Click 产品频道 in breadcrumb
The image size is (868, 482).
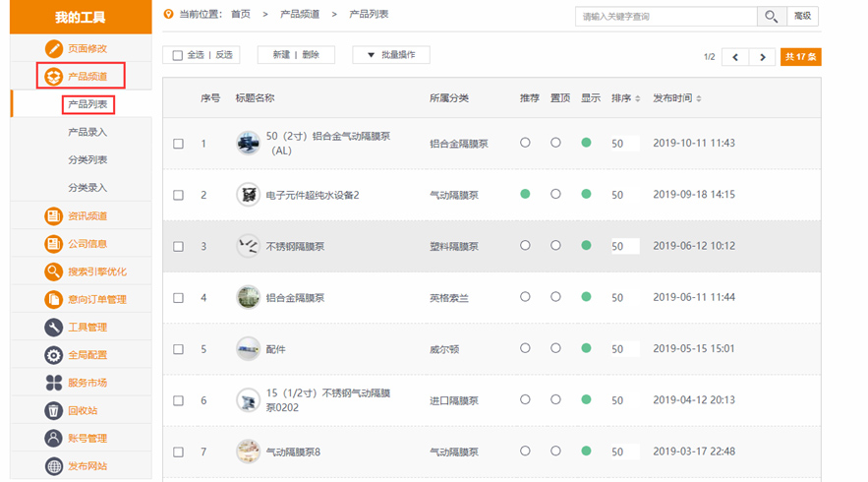300,14
